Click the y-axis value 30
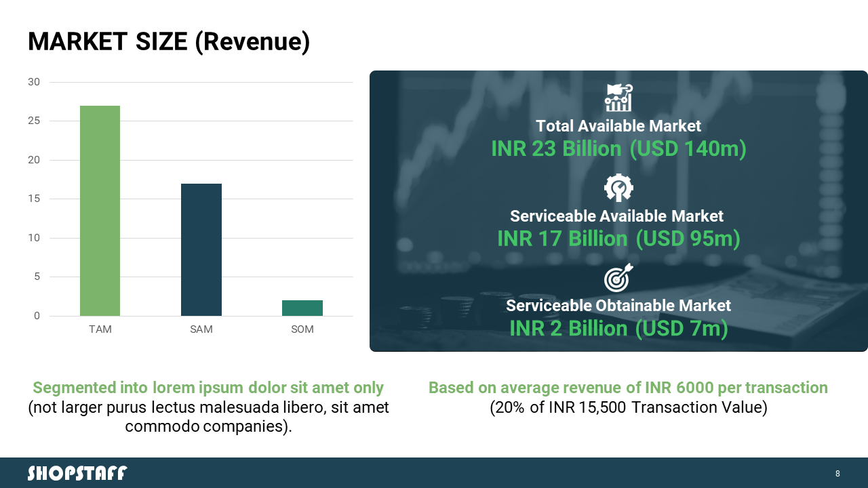 pos(34,82)
